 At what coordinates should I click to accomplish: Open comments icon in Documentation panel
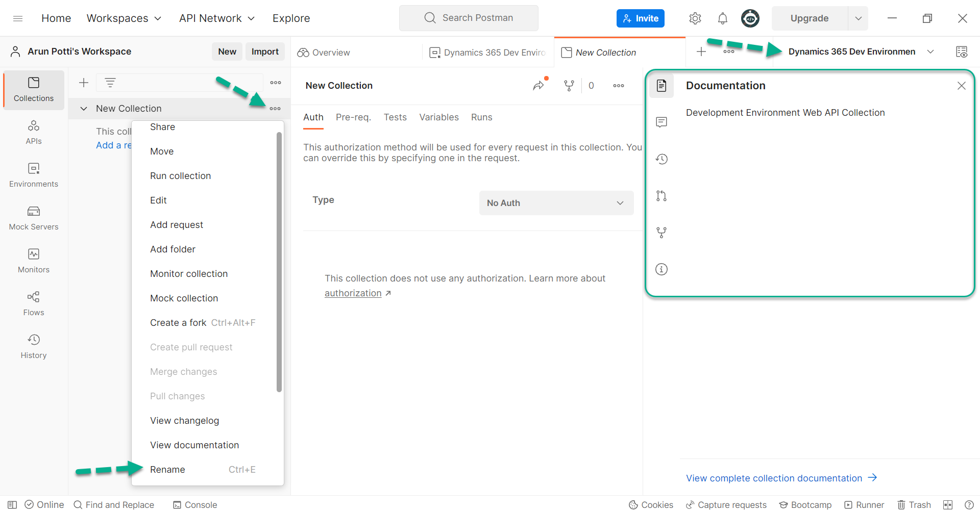[x=661, y=122]
